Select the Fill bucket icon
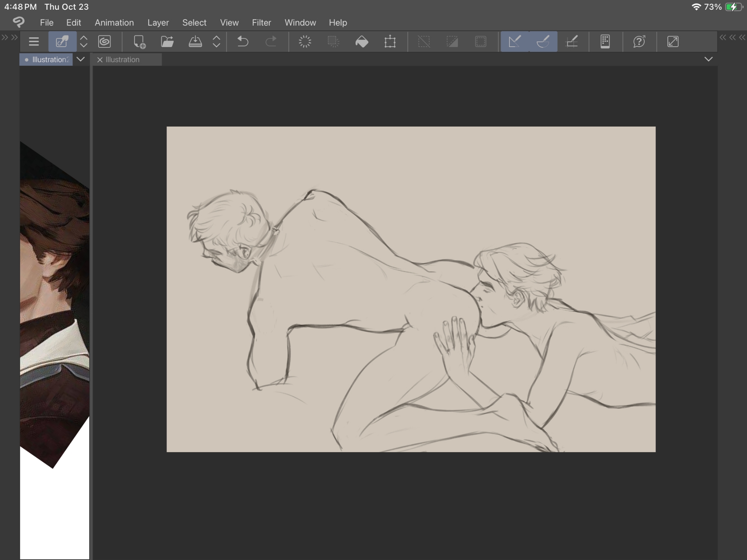 (x=362, y=41)
